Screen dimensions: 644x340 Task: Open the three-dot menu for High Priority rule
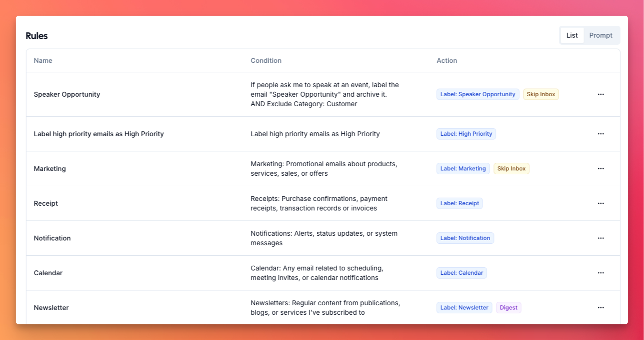[x=601, y=134]
